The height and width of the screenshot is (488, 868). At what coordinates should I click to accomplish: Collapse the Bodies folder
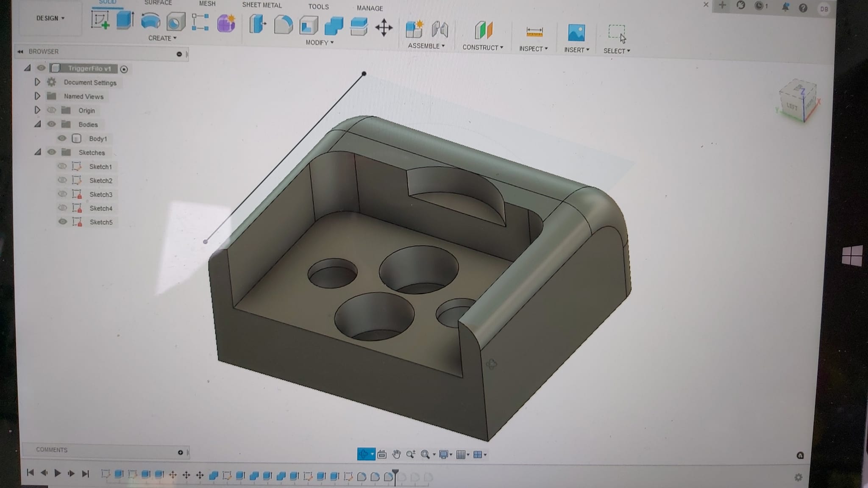pyautogui.click(x=38, y=124)
